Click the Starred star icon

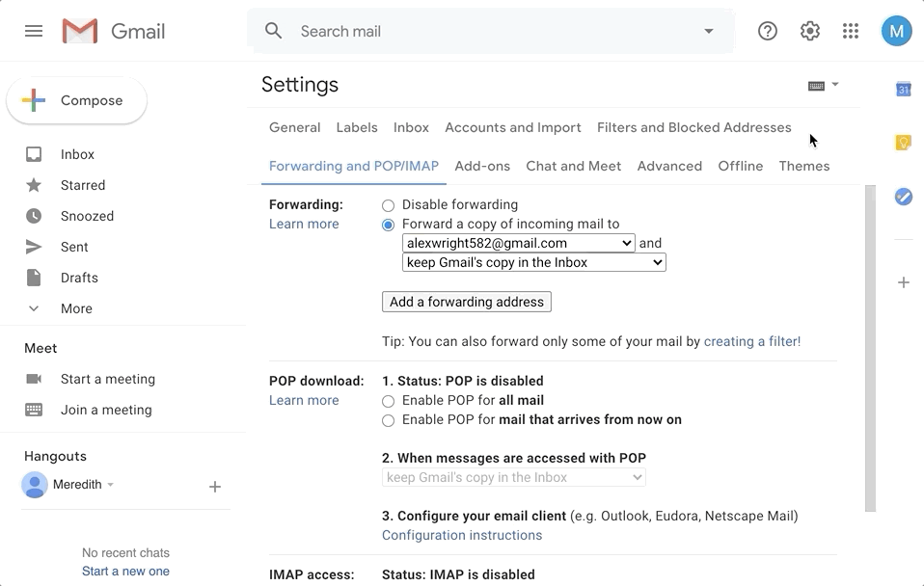click(x=34, y=185)
